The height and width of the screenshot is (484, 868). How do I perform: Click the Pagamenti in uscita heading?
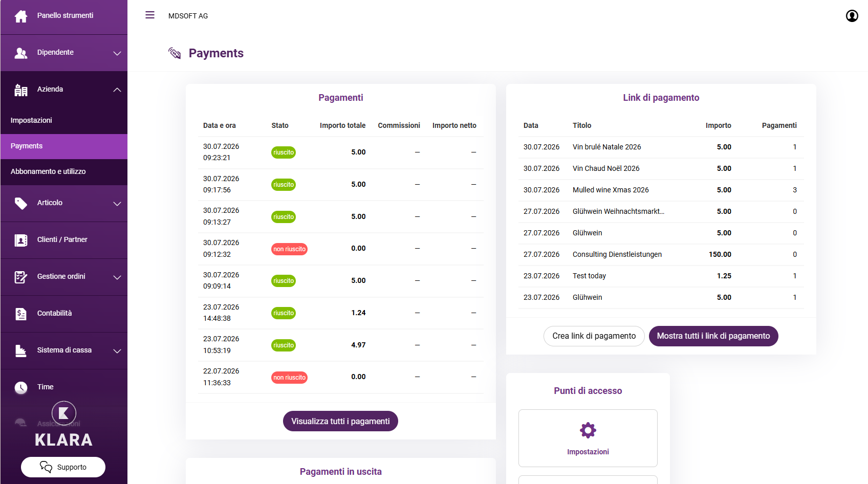coord(341,472)
